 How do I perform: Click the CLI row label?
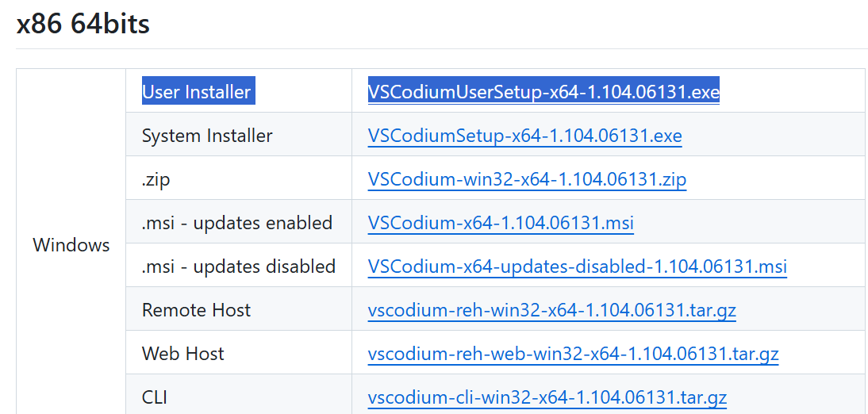155,397
